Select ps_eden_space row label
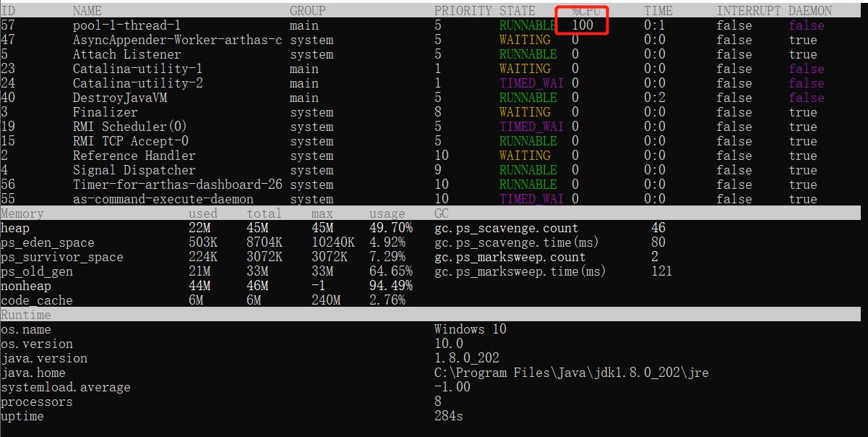The width and height of the screenshot is (868, 437). (x=48, y=242)
